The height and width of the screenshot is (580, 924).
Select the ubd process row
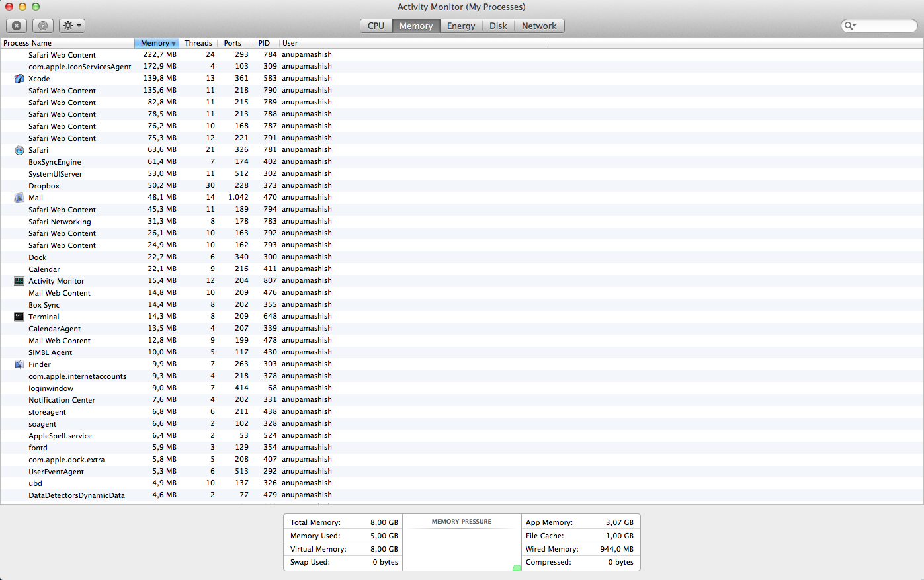coord(462,483)
